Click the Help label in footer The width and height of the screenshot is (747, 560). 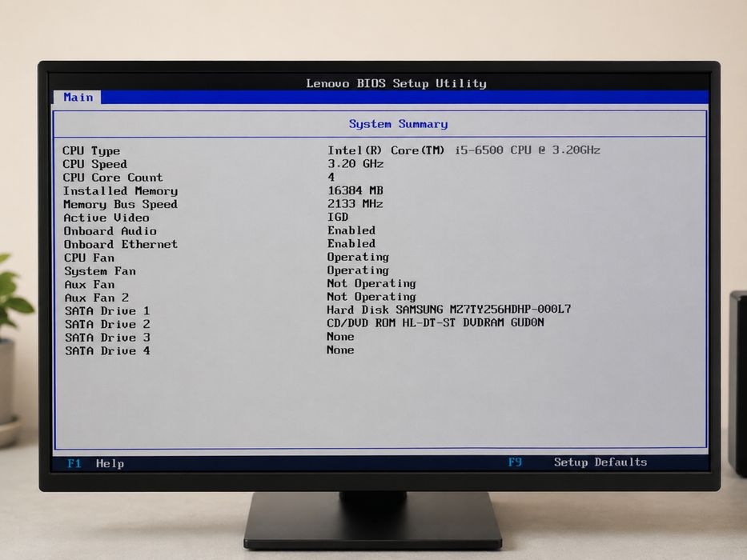[x=110, y=464]
